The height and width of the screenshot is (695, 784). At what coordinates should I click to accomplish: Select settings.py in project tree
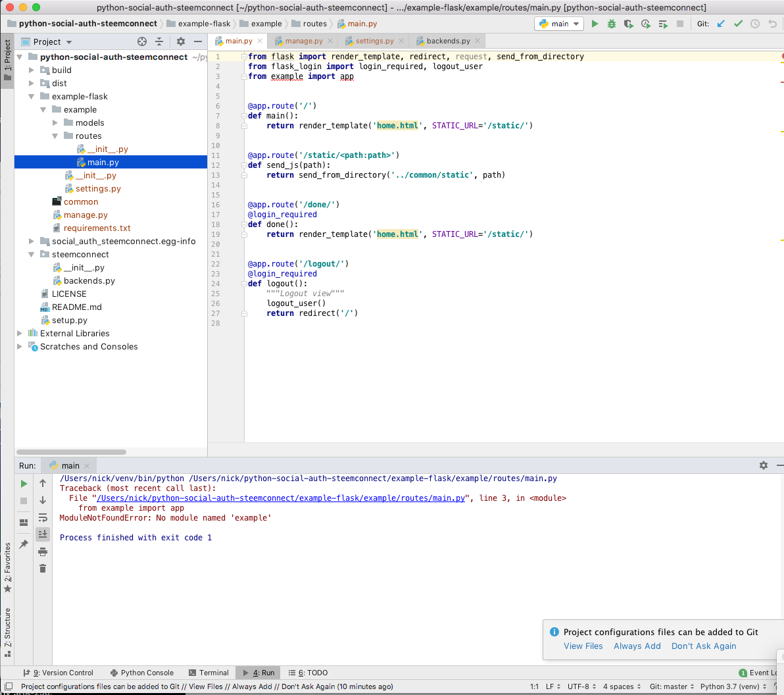coord(98,189)
